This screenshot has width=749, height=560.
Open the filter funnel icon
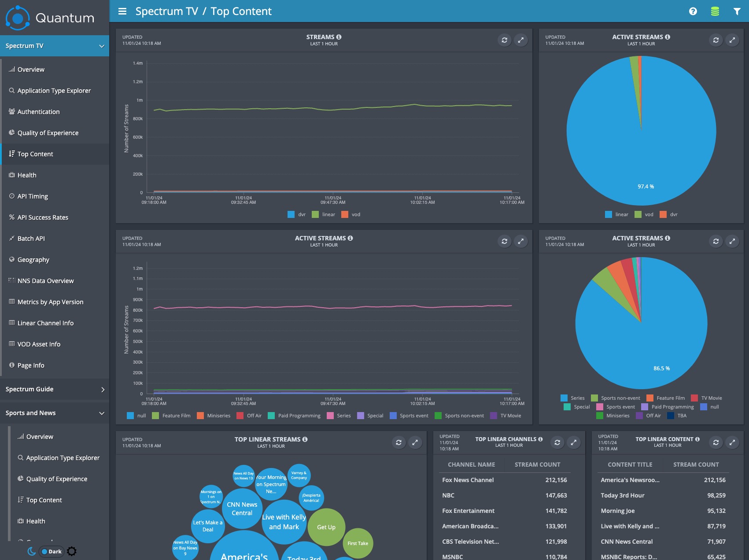[x=737, y=11]
